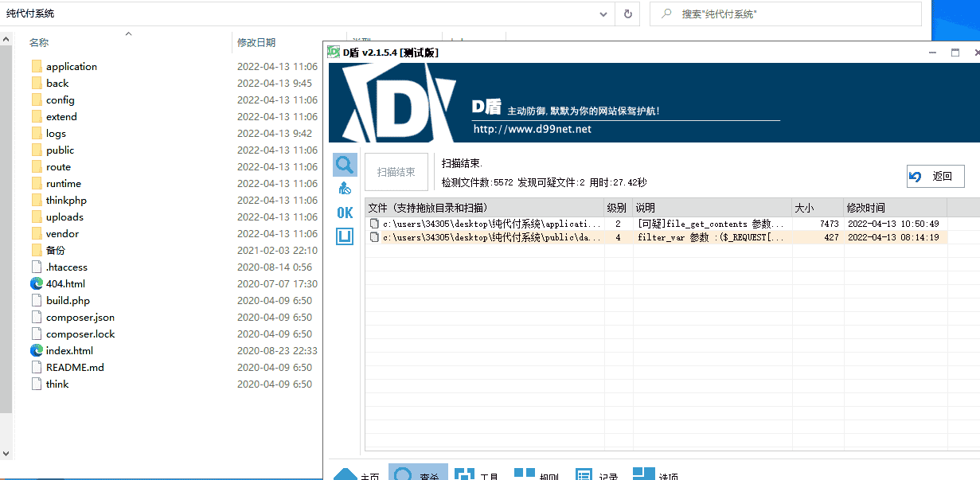Refresh the 纯代付系统 folder view

[x=627, y=14]
